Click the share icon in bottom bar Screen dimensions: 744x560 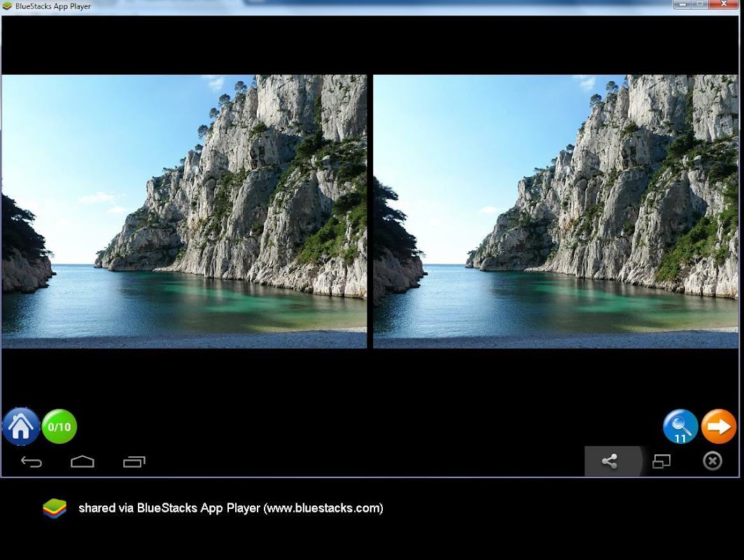pyautogui.click(x=610, y=461)
